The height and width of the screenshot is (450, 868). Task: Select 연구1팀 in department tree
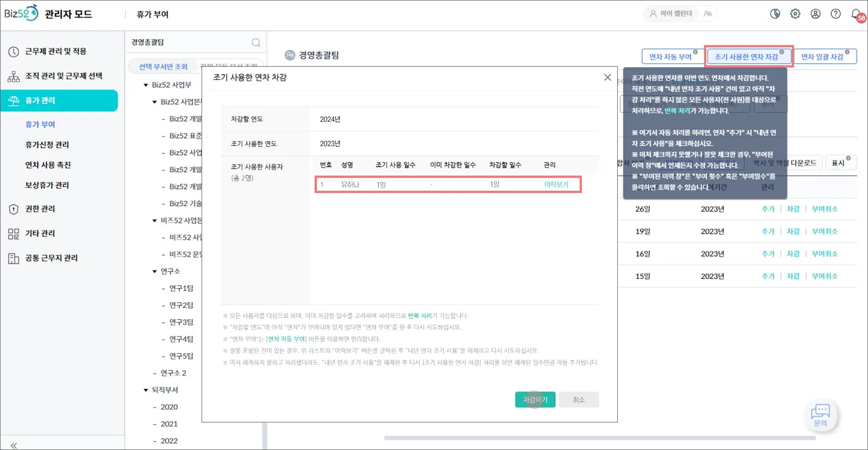181,289
